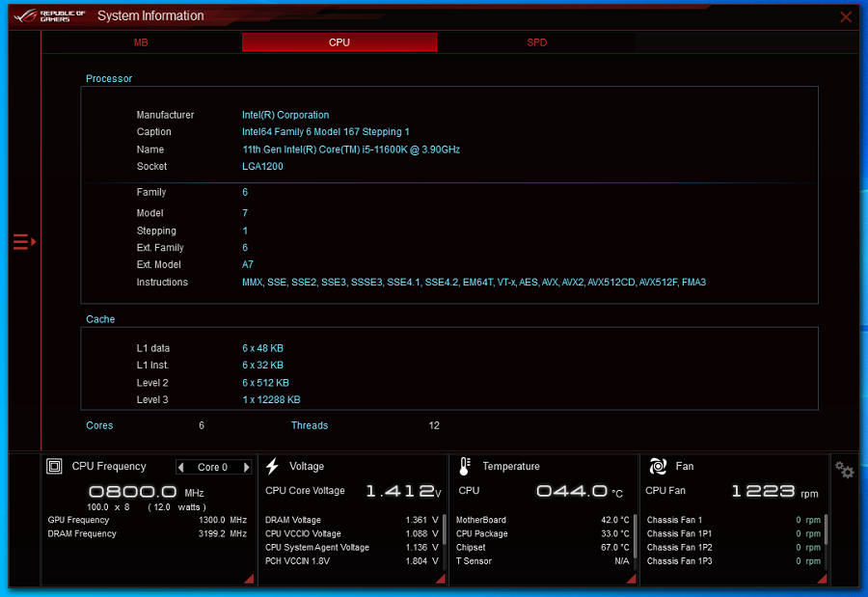Screen dimensions: 868x597
Task: Click the Chassis Fan 1P3 row
Action: [734, 561]
